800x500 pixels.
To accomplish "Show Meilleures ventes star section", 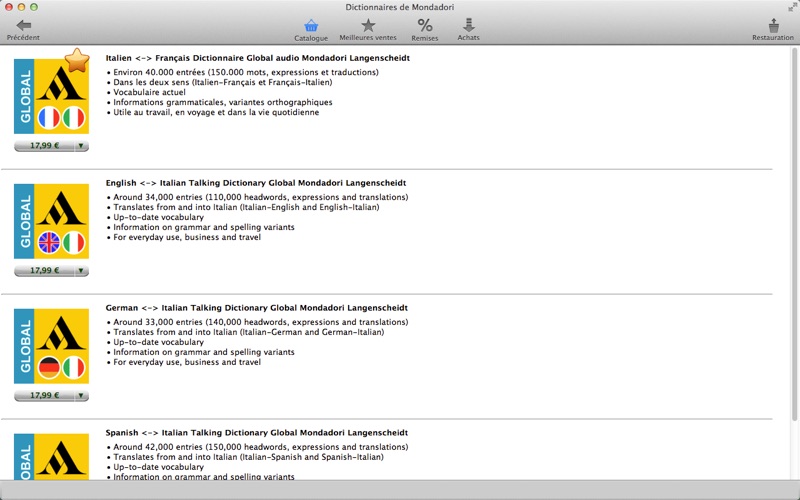I will click(x=368, y=30).
